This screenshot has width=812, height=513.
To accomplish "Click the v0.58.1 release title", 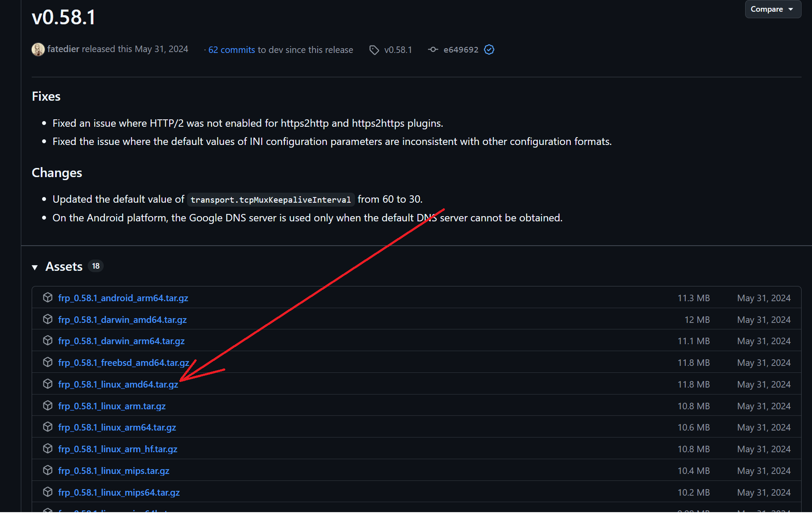I will pos(64,17).
